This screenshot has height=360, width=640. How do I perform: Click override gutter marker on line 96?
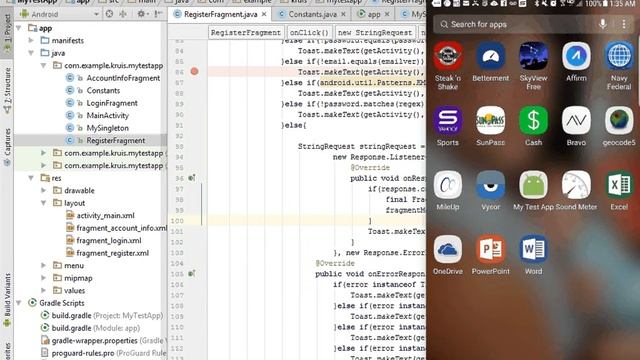point(192,178)
